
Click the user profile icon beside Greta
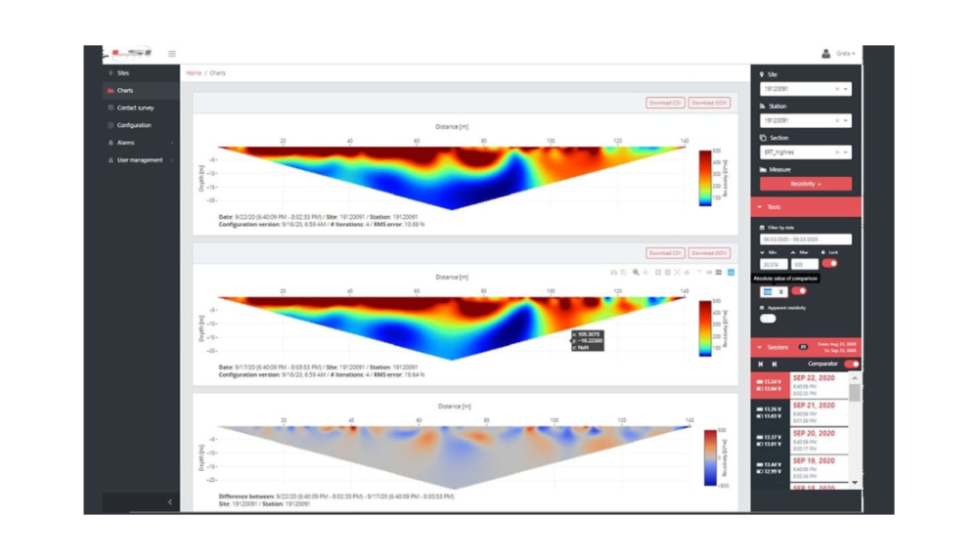[x=826, y=54]
